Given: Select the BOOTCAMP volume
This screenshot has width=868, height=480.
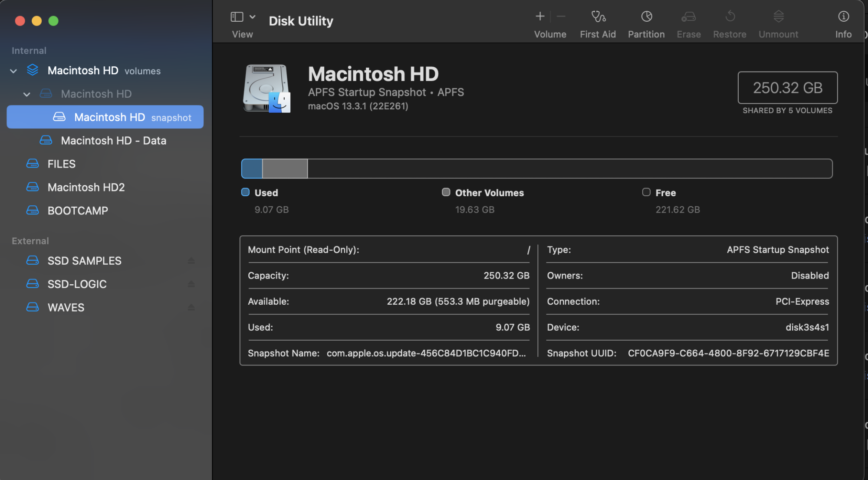Looking at the screenshot, I should click(x=78, y=211).
